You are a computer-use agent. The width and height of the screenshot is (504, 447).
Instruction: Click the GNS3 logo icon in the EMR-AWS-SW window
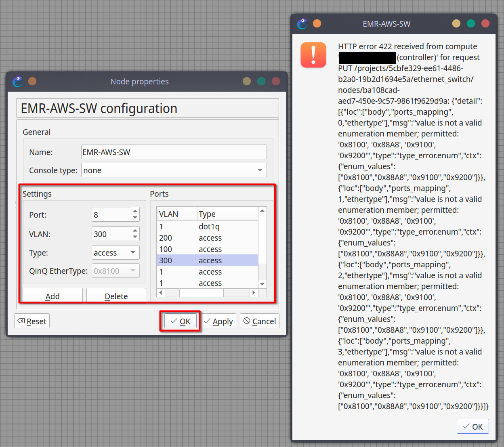pos(302,23)
